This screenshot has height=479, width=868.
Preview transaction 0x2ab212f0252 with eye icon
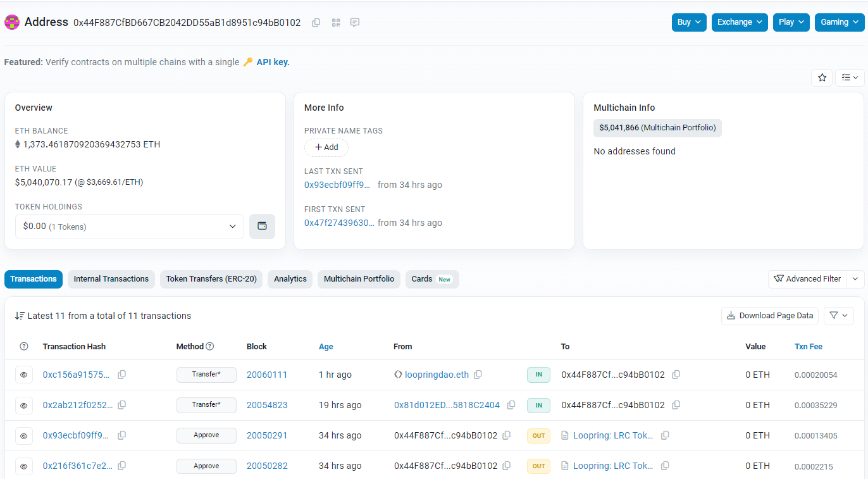click(24, 405)
